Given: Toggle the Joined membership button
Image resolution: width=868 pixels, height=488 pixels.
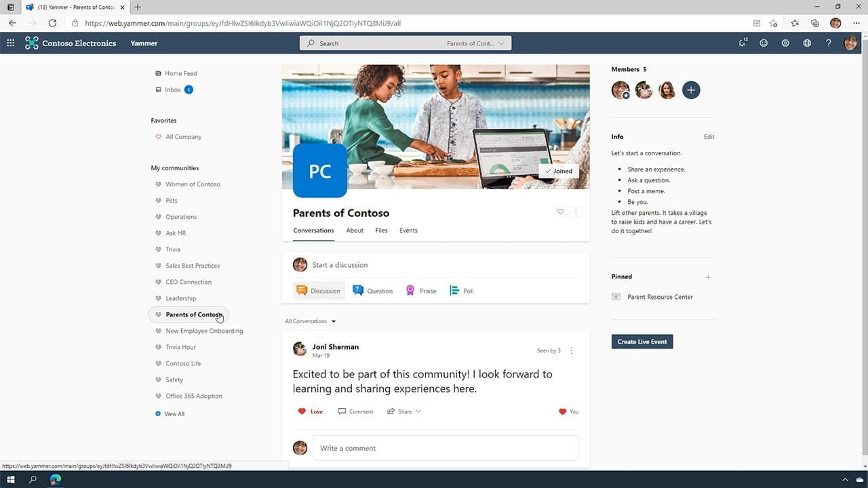Looking at the screenshot, I should (559, 171).
